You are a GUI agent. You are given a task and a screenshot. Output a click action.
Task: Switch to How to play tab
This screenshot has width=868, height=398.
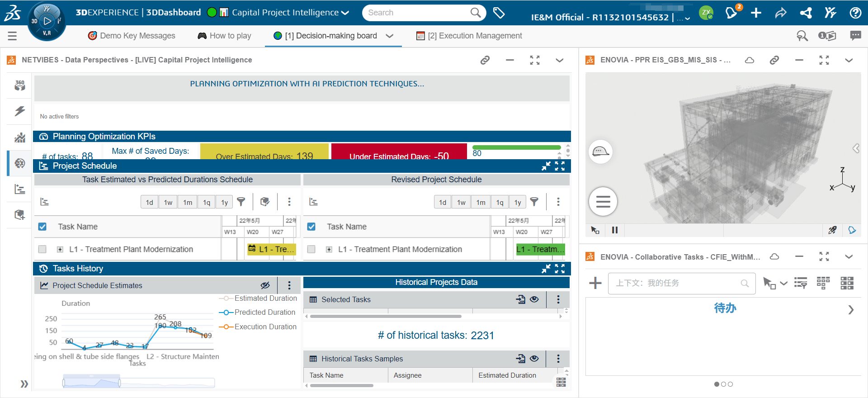pos(224,36)
